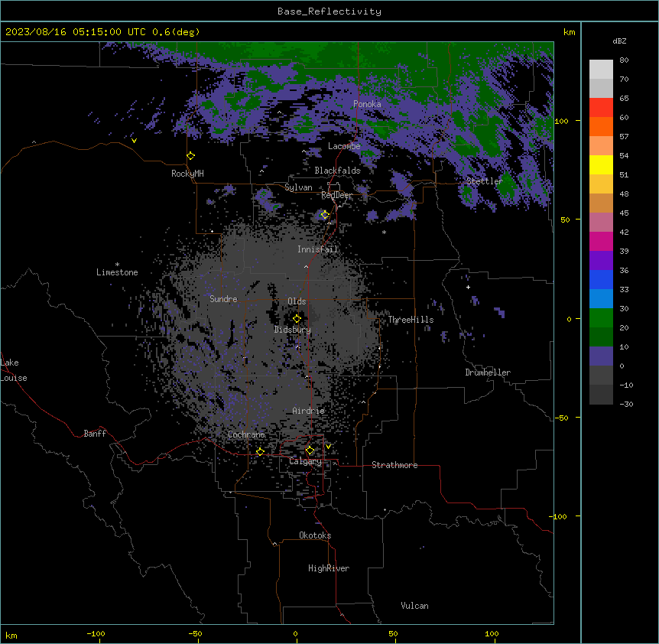Click the white asterisk above the Limestone label
The width and height of the screenshot is (659, 644).
coord(117,265)
